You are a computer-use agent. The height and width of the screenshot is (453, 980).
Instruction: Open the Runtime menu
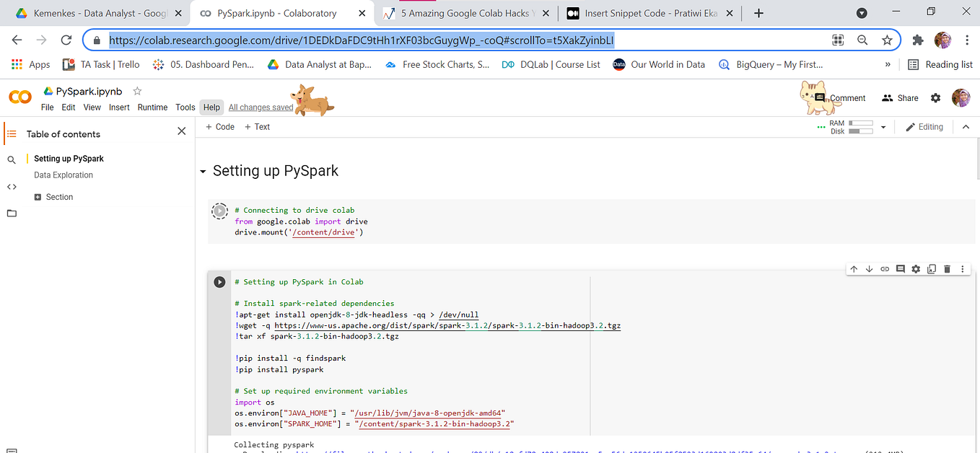pos(152,107)
